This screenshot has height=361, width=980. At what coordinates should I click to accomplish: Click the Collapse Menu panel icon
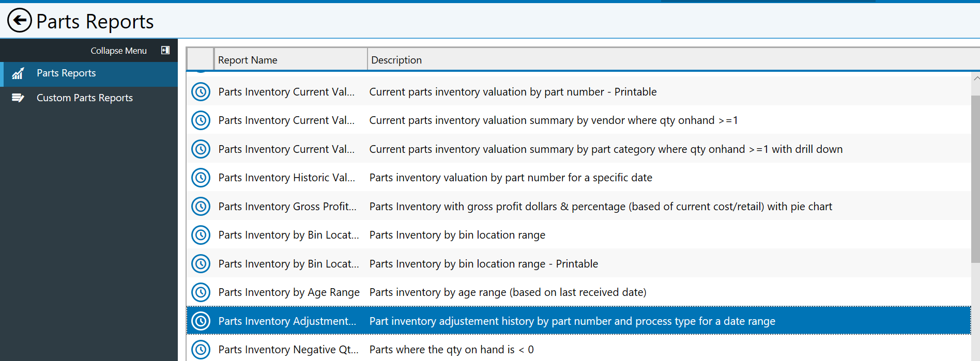pyautogui.click(x=165, y=50)
